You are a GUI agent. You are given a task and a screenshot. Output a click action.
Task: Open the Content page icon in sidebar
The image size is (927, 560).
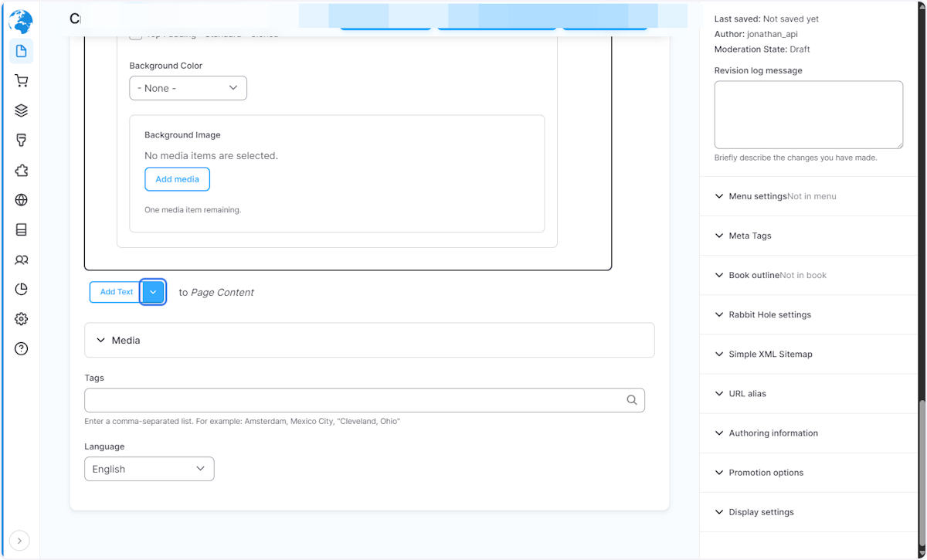click(21, 50)
